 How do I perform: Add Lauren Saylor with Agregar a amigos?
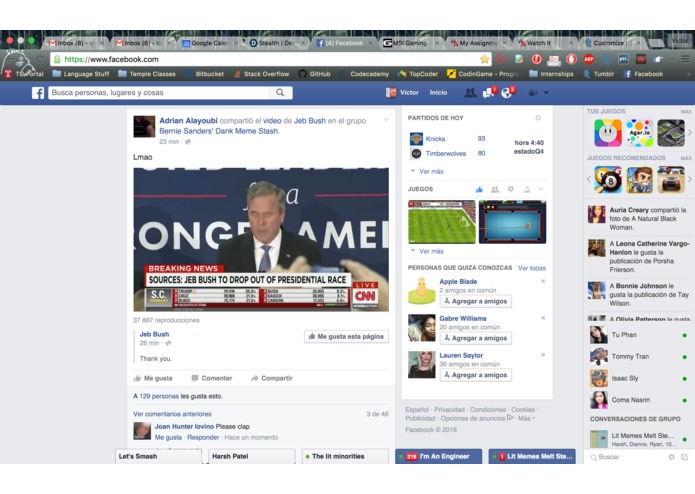tap(476, 375)
